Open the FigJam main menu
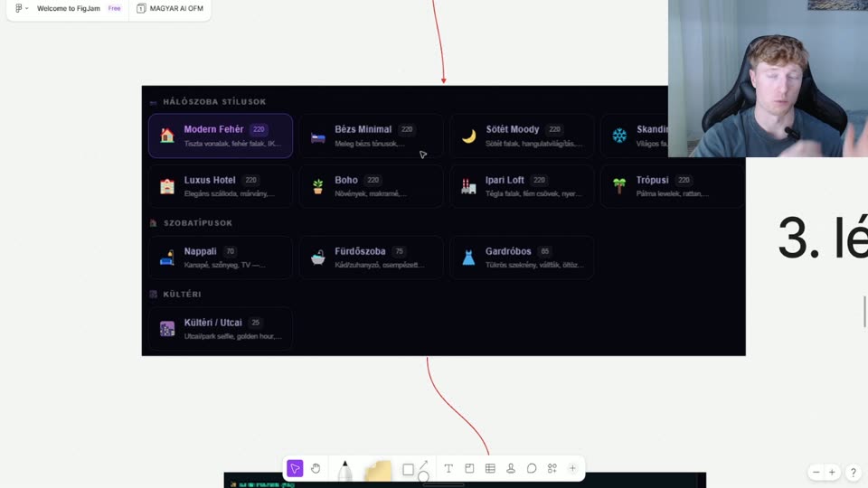 (x=22, y=8)
